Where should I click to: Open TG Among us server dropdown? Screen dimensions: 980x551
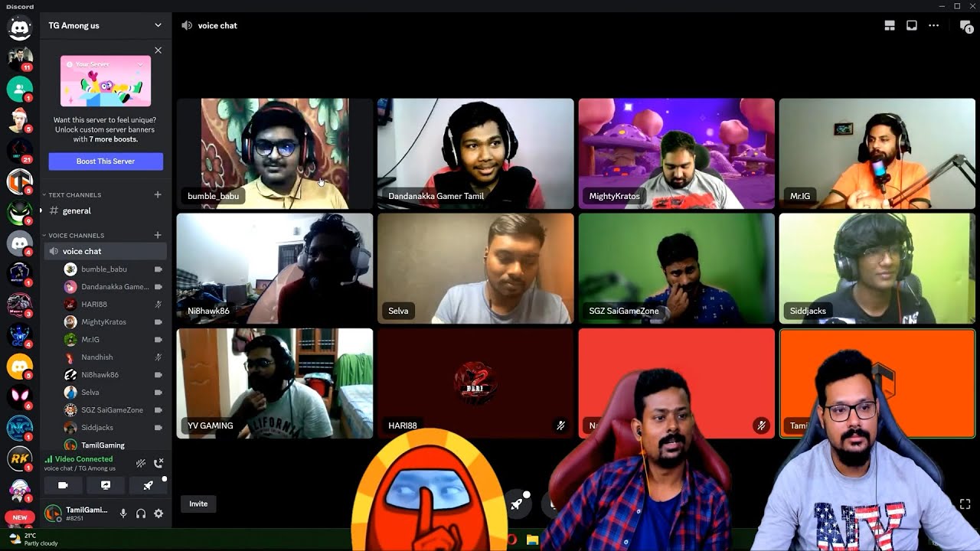pos(105,25)
